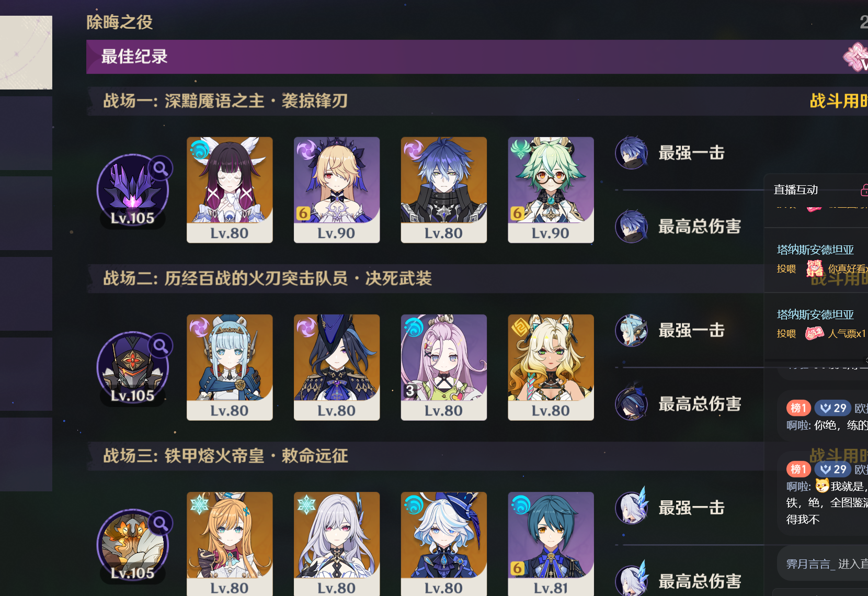Select the pink-haired character card in stage two
The width and height of the screenshot is (868, 596).
[443, 367]
